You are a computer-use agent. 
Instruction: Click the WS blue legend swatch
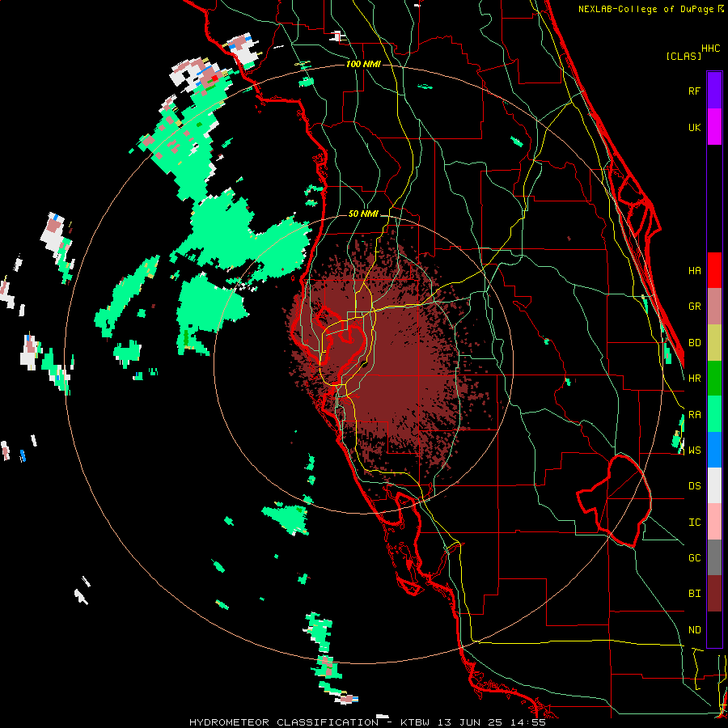(714, 450)
